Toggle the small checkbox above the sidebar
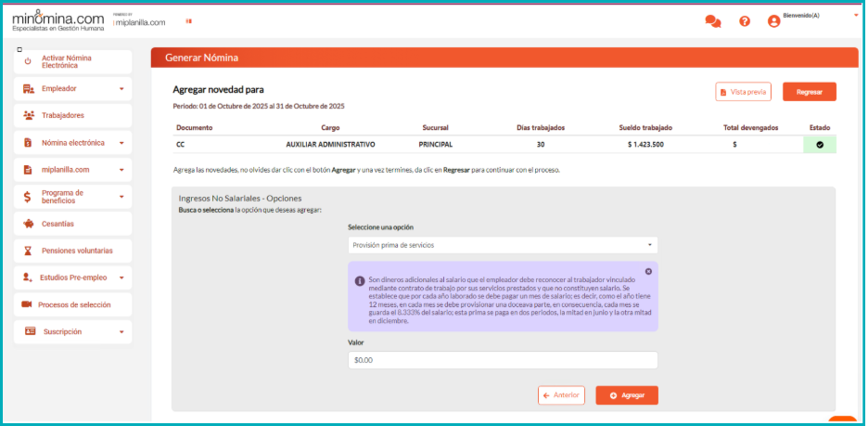Image resolution: width=868 pixels, height=426 pixels. pyautogui.click(x=19, y=48)
